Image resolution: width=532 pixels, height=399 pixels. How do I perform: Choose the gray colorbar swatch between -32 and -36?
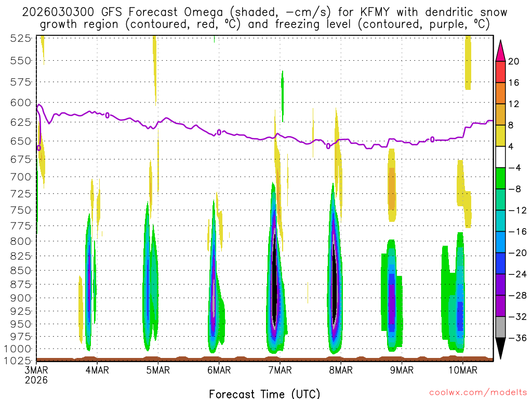tap(500, 327)
